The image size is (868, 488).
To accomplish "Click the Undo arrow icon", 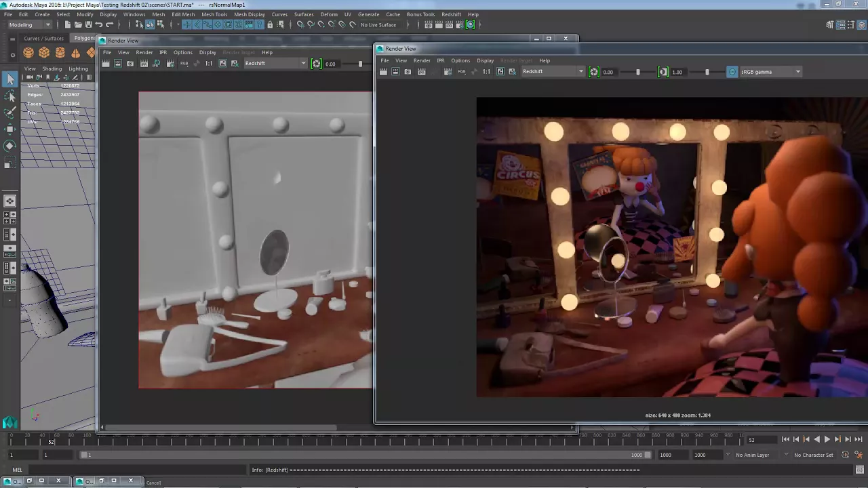I will (99, 25).
